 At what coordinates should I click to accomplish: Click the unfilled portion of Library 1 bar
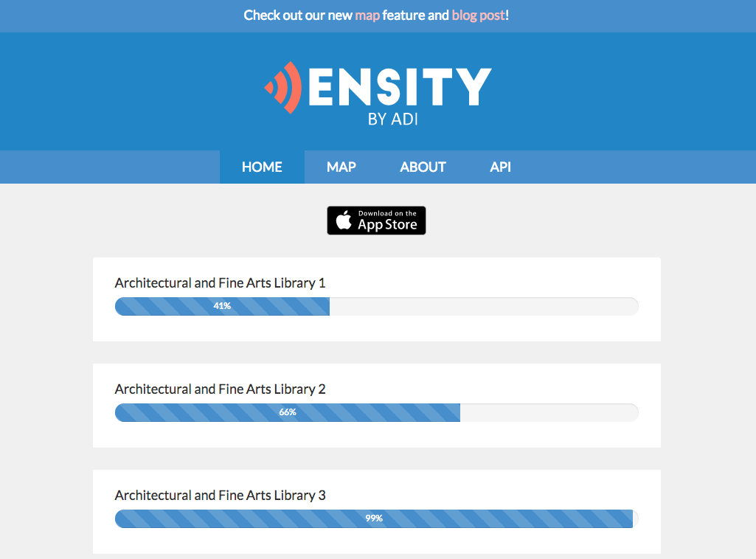(484, 307)
